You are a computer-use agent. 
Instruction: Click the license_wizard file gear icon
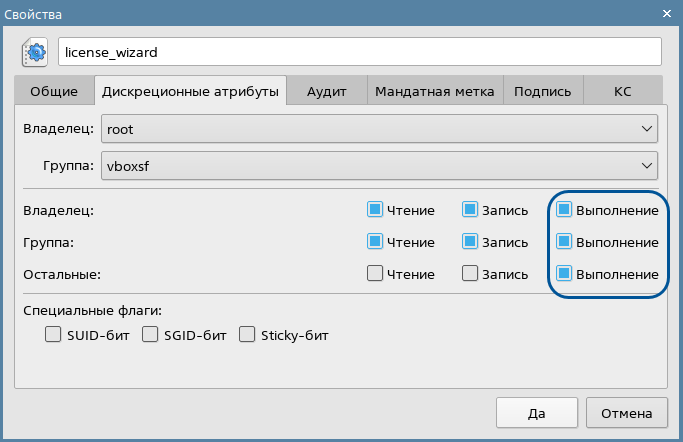click(x=34, y=51)
